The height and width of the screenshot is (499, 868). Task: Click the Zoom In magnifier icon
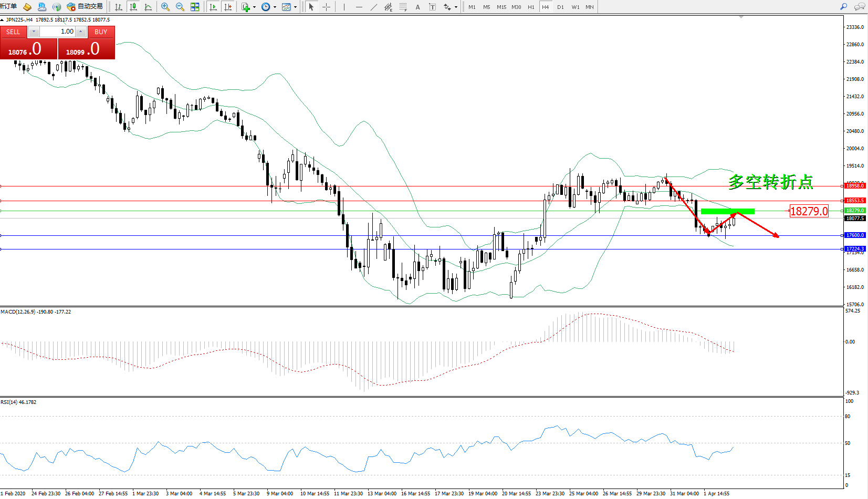click(x=165, y=7)
